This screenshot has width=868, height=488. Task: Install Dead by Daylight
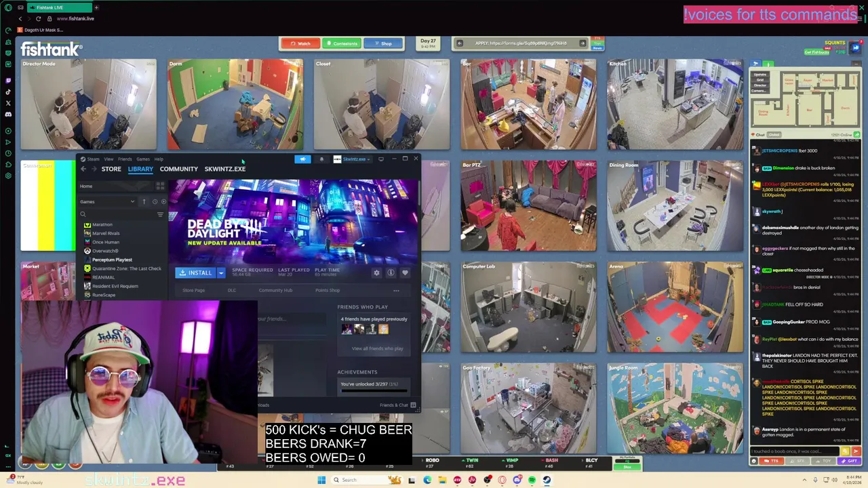tap(195, 272)
